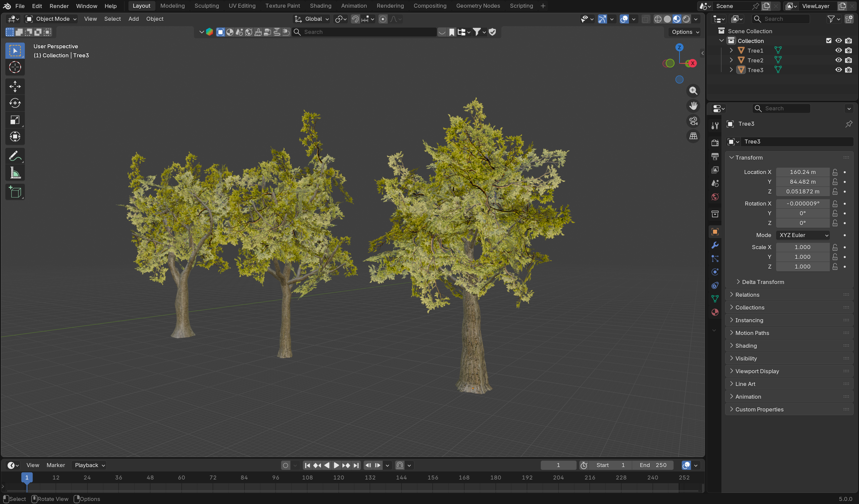The image size is (859, 504).
Task: Open the Physics properties tab
Action: [715, 272]
